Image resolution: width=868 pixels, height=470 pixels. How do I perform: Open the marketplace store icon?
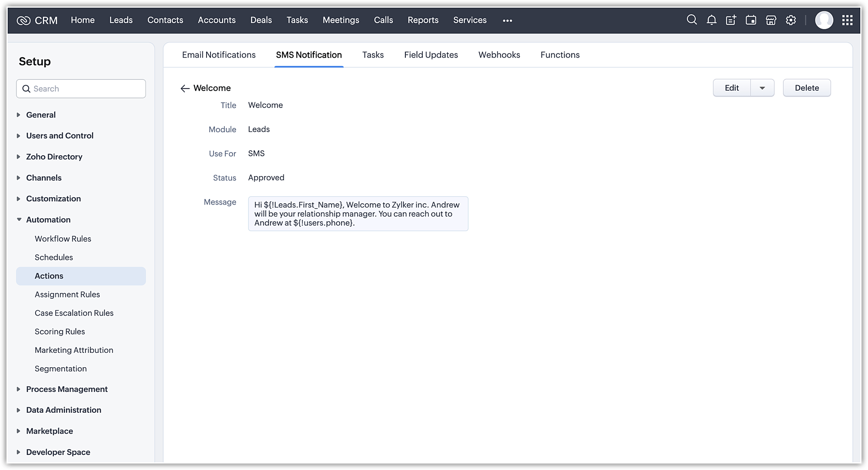pos(771,20)
